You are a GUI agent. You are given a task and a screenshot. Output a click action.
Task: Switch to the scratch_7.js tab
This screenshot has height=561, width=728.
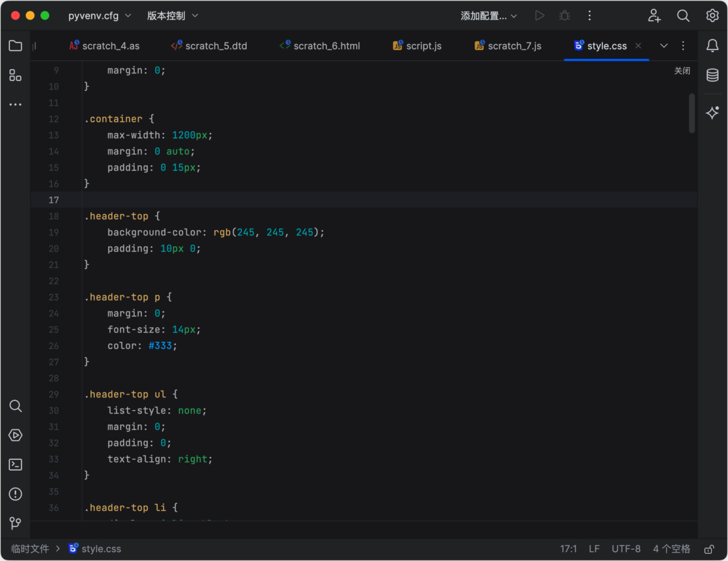(x=508, y=46)
